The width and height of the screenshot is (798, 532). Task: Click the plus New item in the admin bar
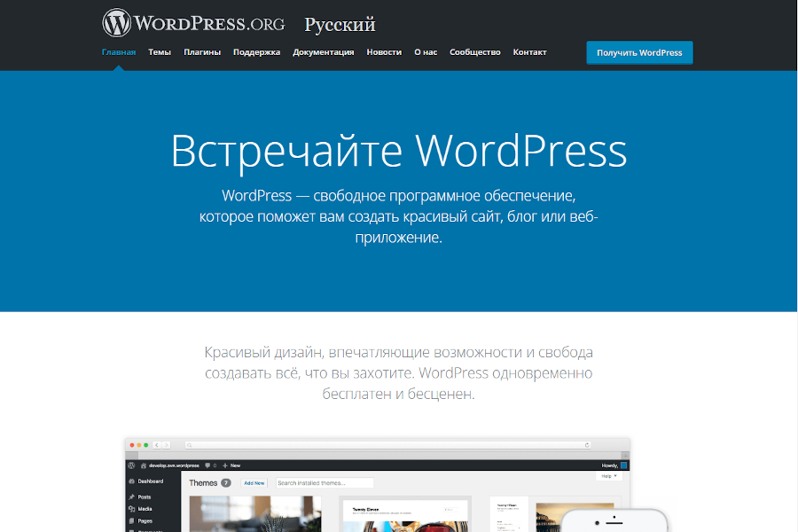231,465
